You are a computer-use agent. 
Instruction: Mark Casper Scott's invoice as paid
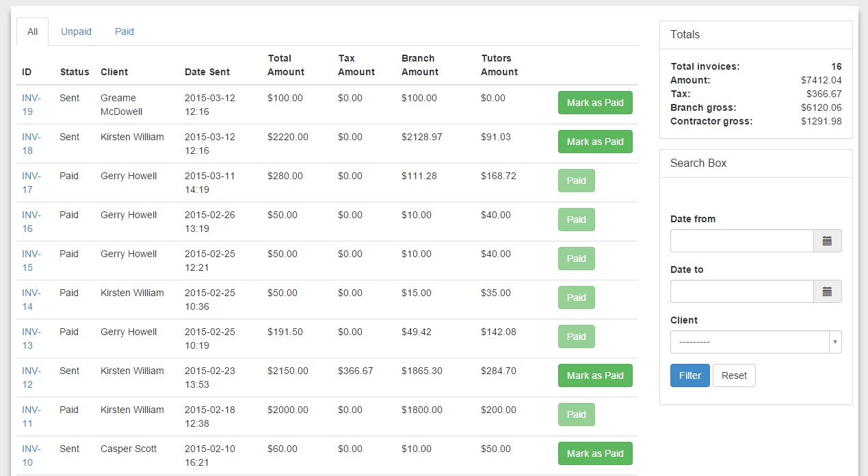tap(595, 453)
